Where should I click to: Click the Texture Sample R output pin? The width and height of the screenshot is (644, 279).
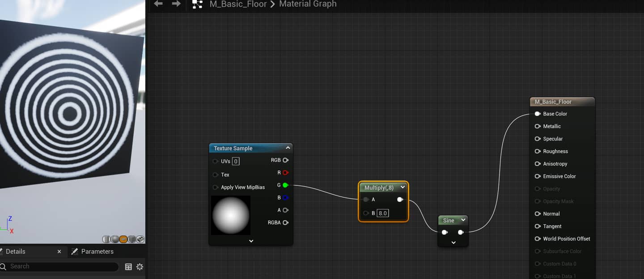(x=285, y=172)
